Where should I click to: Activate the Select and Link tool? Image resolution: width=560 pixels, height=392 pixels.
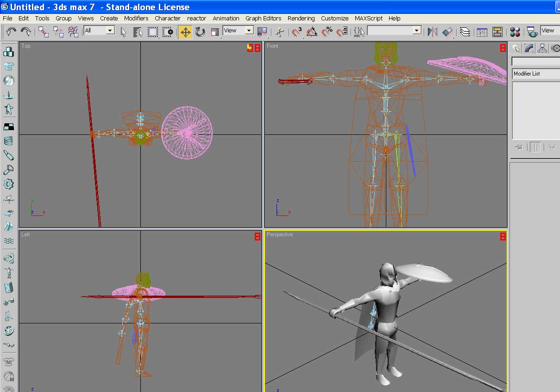[44, 32]
